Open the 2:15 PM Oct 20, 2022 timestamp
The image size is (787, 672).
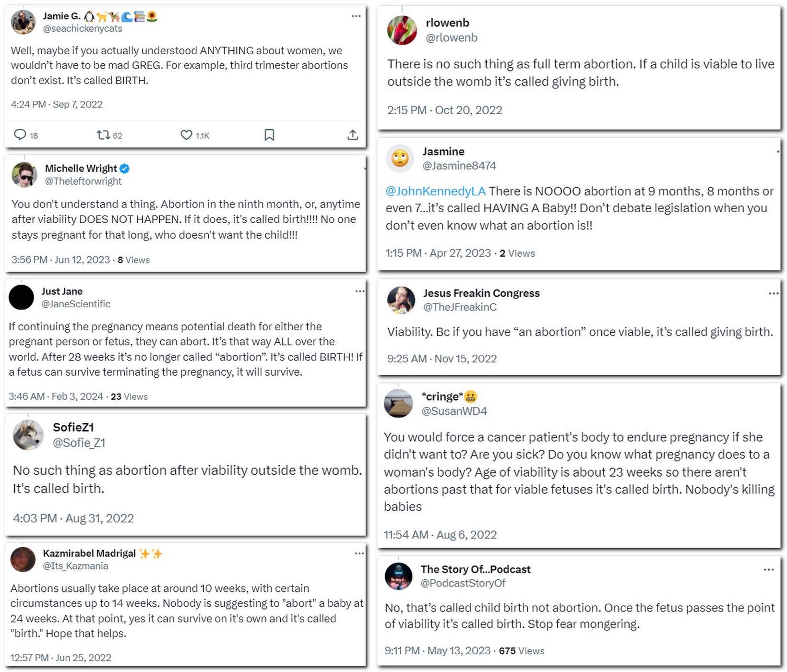[445, 110]
